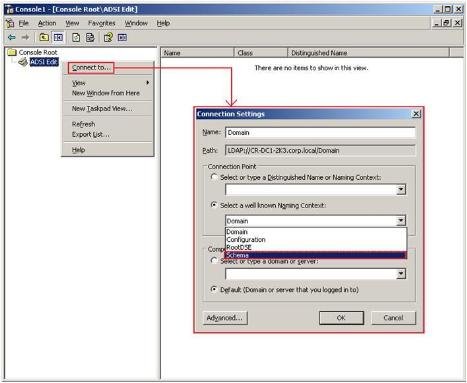Click the Back arrow toolbar icon
The height and width of the screenshot is (383, 467).
coord(12,37)
